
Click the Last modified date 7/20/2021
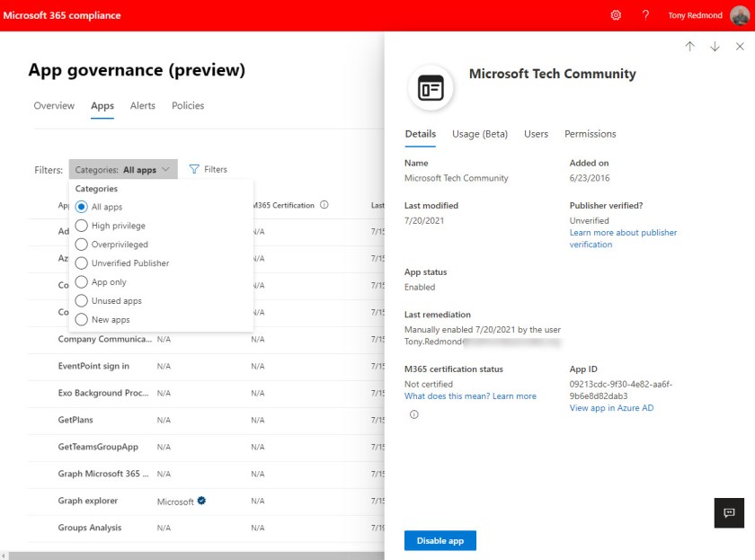click(424, 220)
